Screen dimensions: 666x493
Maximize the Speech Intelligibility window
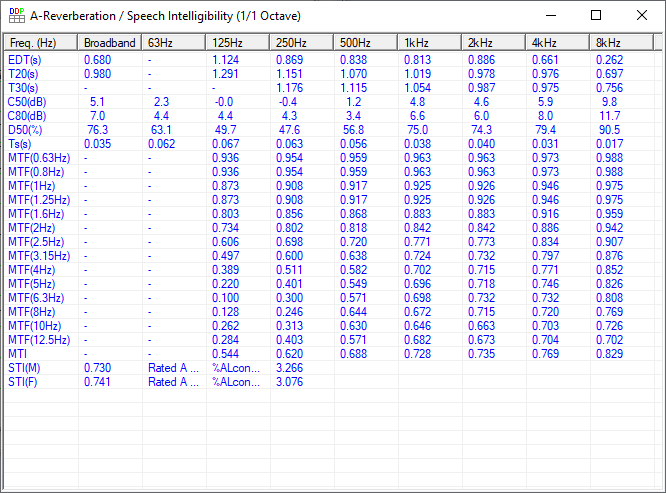pos(596,16)
